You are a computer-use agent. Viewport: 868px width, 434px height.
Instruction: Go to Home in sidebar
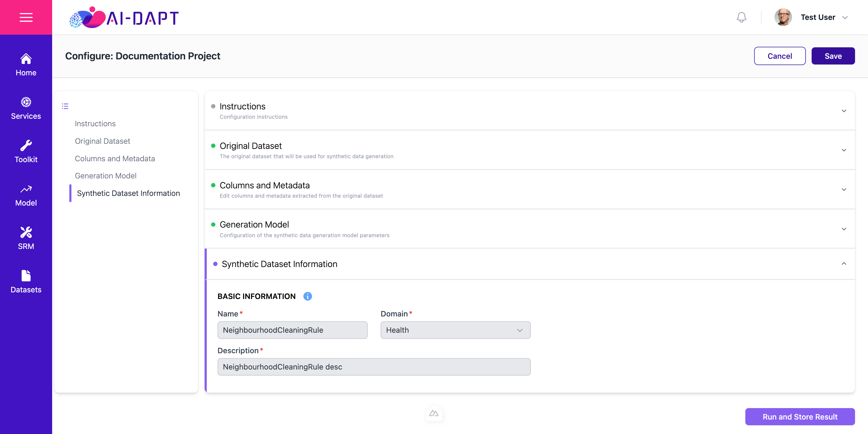pyautogui.click(x=26, y=65)
